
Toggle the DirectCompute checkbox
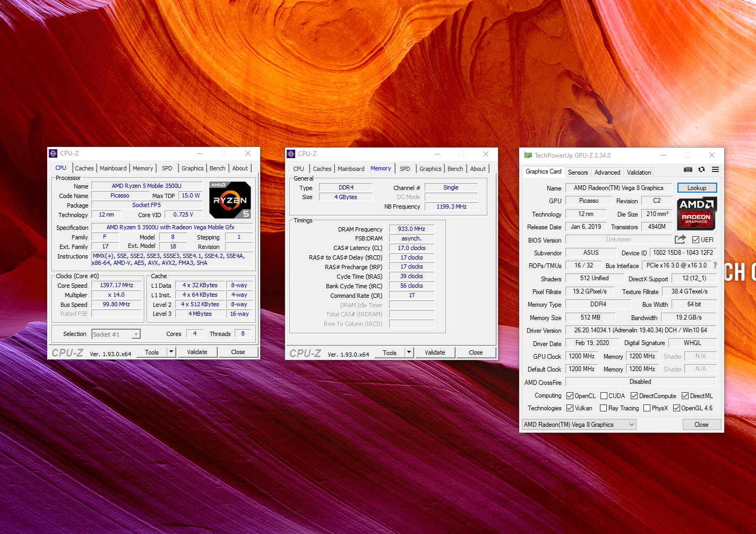[634, 396]
